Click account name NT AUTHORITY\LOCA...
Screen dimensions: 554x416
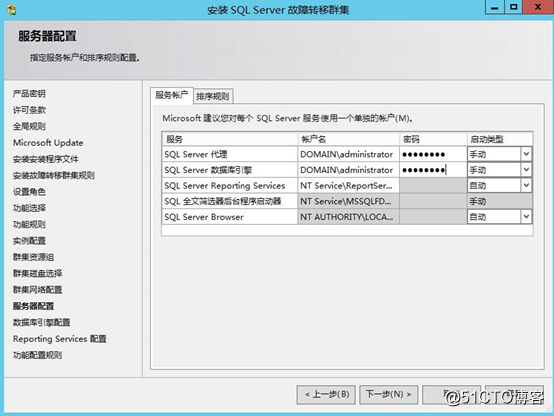pos(348,217)
